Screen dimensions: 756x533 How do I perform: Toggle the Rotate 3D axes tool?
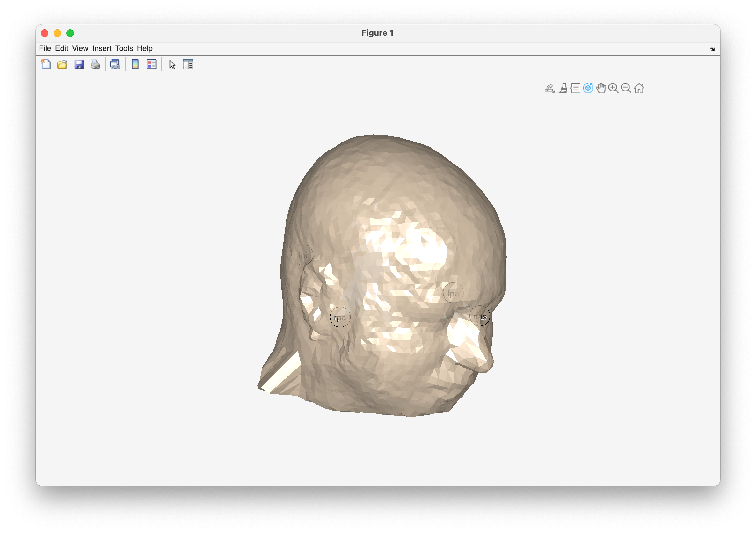point(588,88)
